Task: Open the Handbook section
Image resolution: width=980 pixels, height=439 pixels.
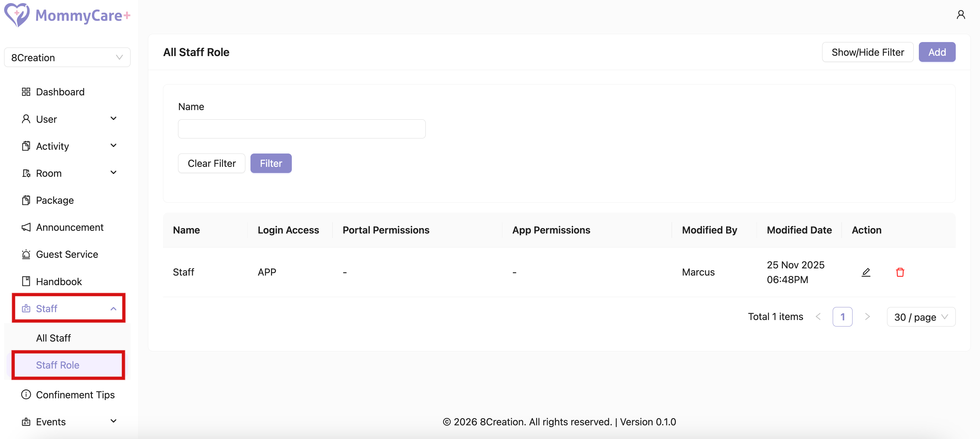Action: [59, 281]
